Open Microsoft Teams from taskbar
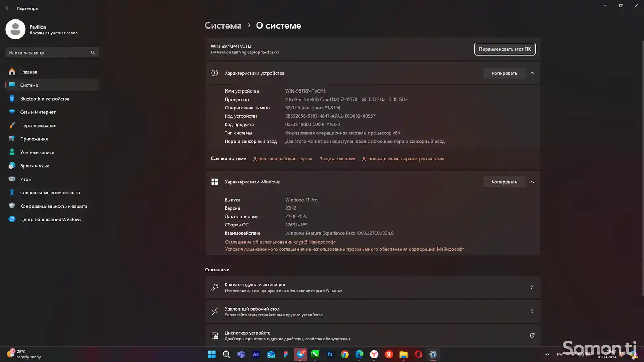The width and height of the screenshot is (644, 362). (241, 354)
